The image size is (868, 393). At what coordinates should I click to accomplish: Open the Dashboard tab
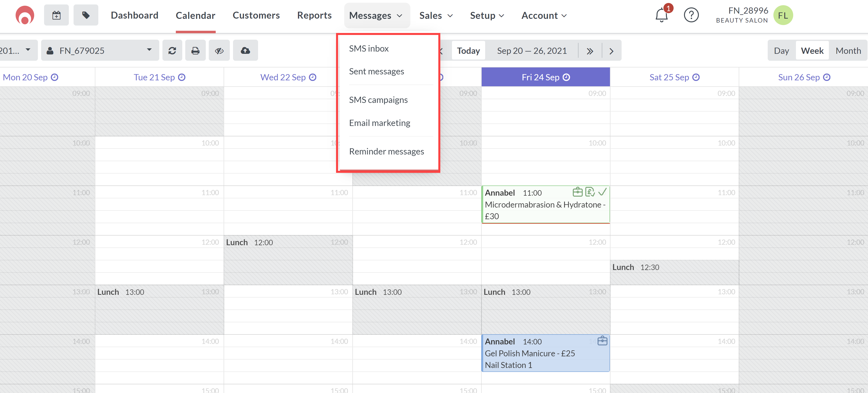134,15
